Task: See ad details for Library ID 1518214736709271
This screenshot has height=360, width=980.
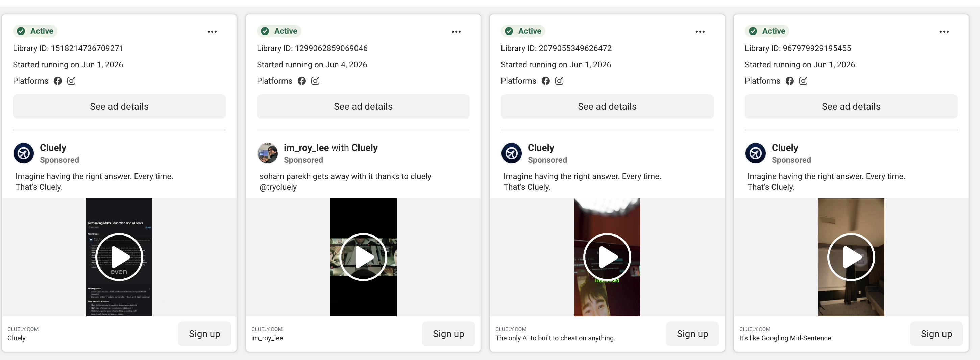Action: pos(119,107)
